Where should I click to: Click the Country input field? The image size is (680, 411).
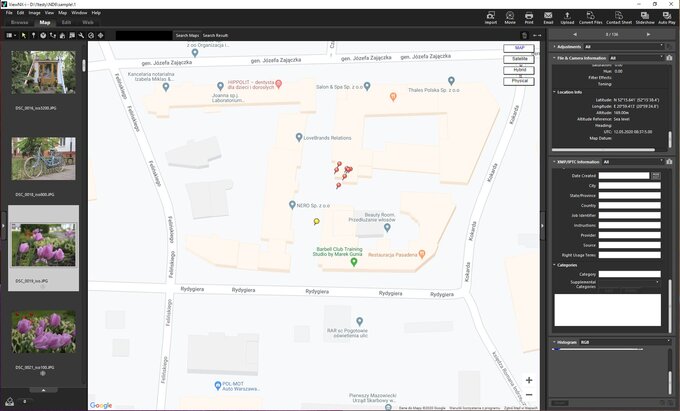coord(629,206)
